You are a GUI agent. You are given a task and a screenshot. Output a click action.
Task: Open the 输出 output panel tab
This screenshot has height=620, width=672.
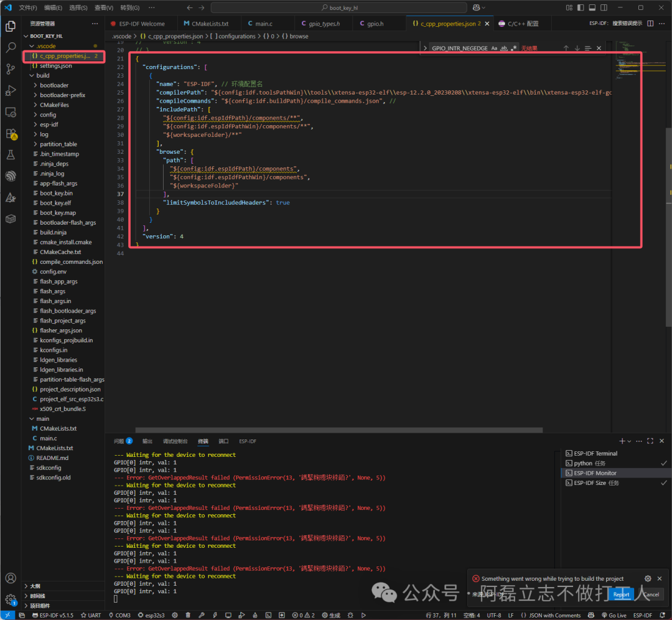coord(147,441)
